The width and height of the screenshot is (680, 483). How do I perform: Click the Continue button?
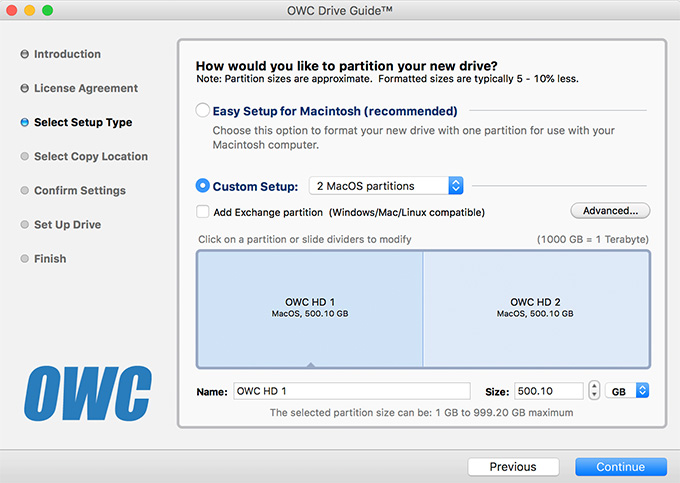click(x=621, y=467)
